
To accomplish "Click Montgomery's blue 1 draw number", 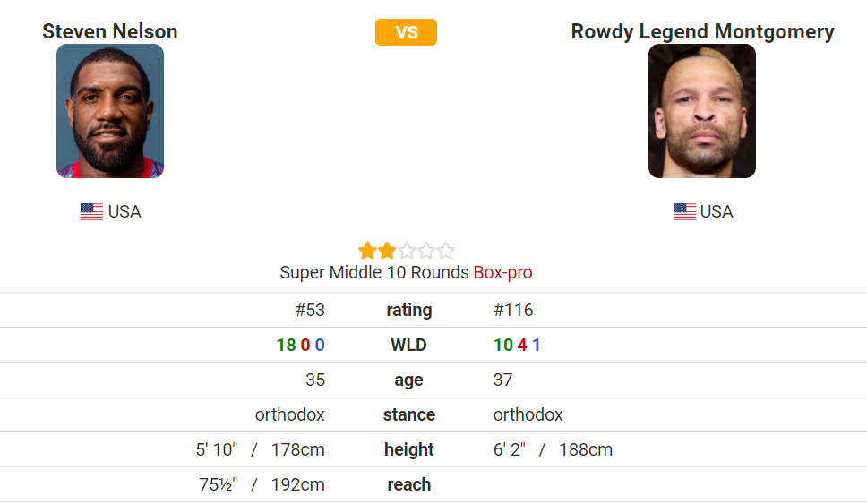I will (x=536, y=345).
